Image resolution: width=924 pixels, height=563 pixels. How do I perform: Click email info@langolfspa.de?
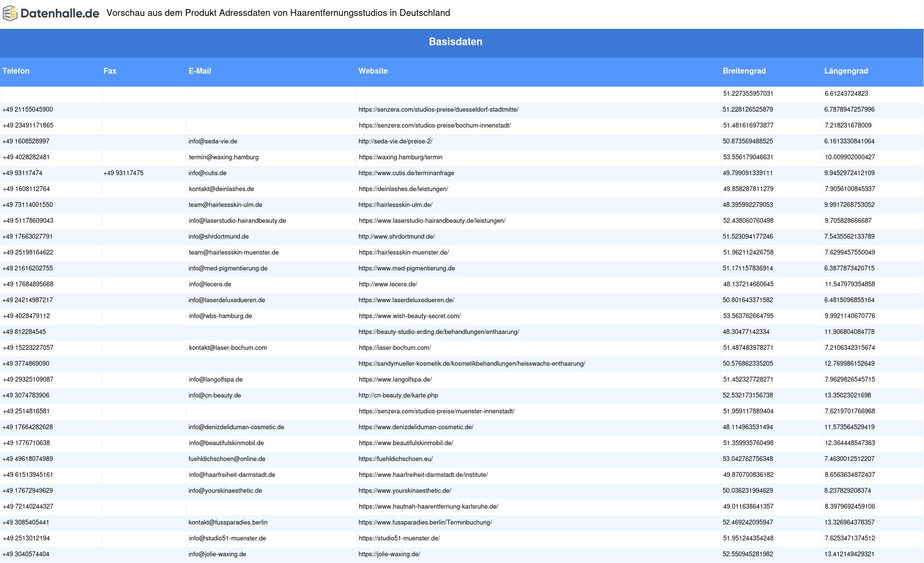[x=216, y=380]
